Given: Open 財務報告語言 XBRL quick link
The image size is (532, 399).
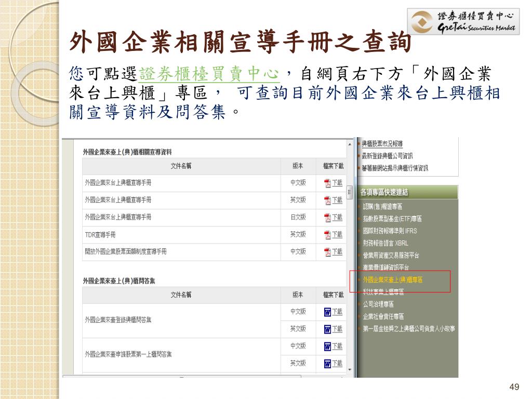Looking at the screenshot, I should coord(385,243).
